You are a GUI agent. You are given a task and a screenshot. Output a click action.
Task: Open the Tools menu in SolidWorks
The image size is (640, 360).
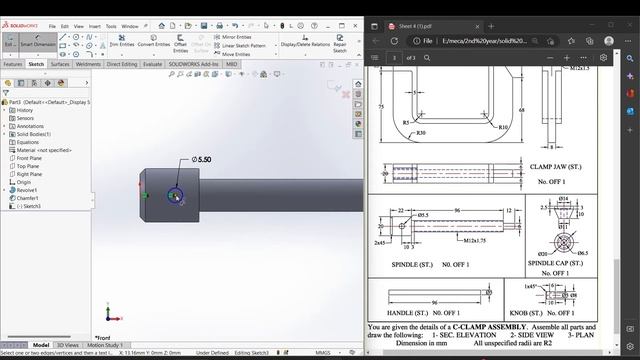(111, 26)
